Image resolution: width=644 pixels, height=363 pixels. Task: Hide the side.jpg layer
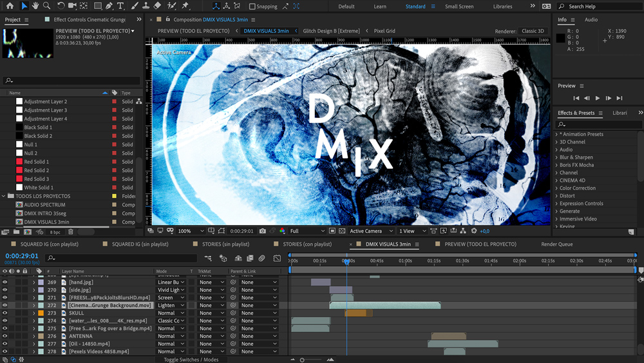click(5, 290)
